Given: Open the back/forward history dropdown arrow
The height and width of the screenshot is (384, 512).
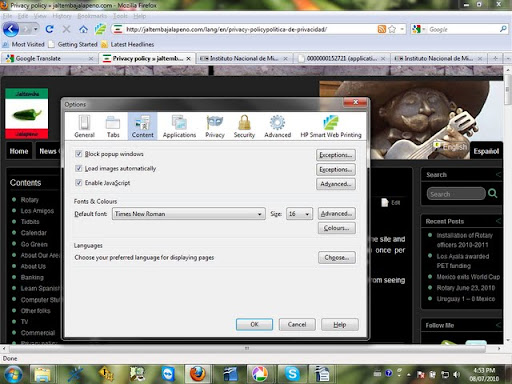Looking at the screenshot, I should click(35, 29).
